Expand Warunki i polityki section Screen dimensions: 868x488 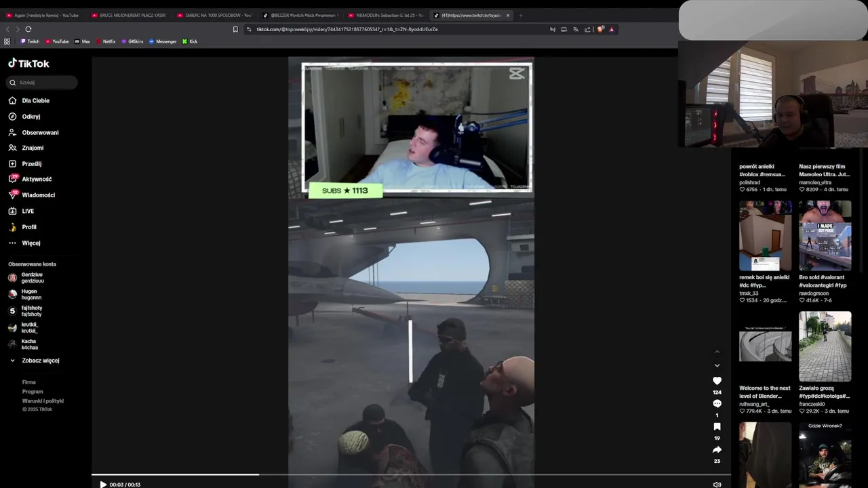tap(43, 401)
